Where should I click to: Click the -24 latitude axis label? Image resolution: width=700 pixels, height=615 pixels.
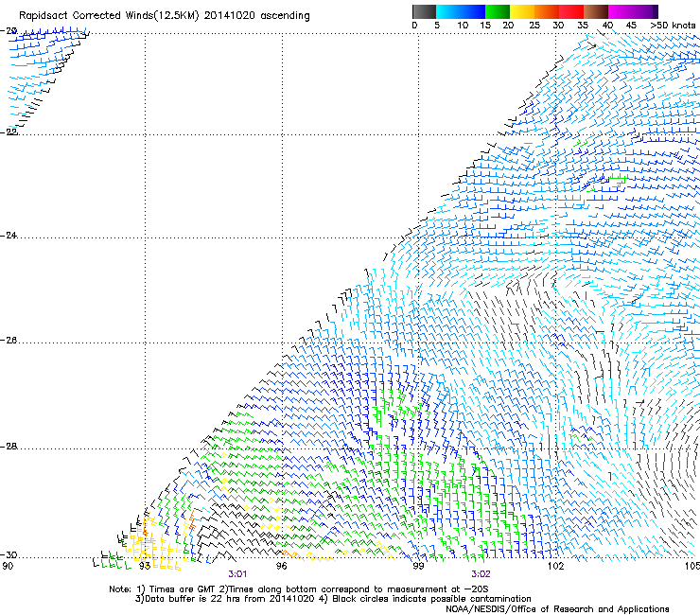[9, 236]
